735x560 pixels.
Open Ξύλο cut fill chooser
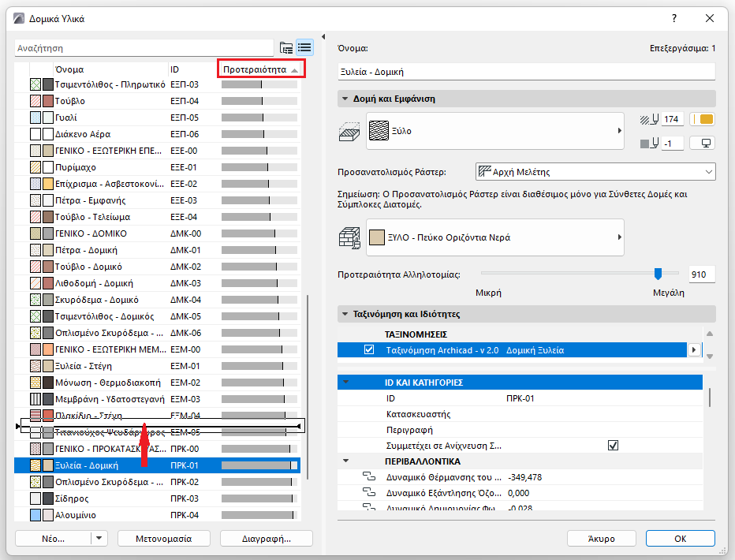click(x=495, y=131)
